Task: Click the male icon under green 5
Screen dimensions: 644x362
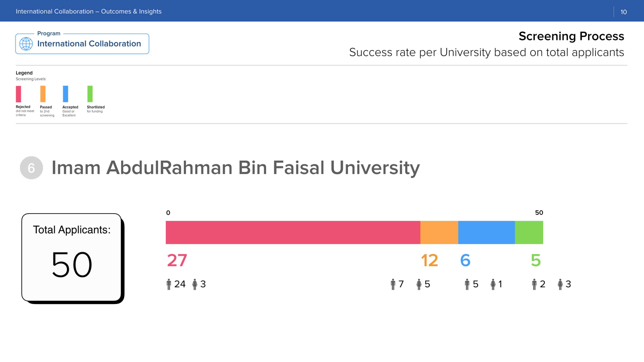Action: pyautogui.click(x=534, y=284)
